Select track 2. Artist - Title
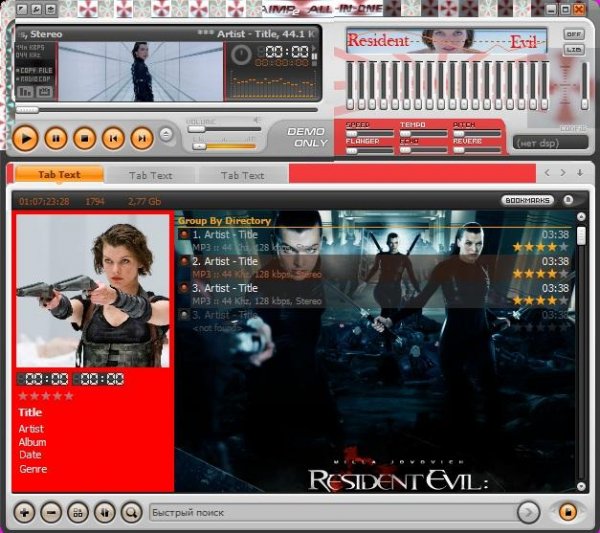Screen dimensions: 600x533 [x=375, y=268]
